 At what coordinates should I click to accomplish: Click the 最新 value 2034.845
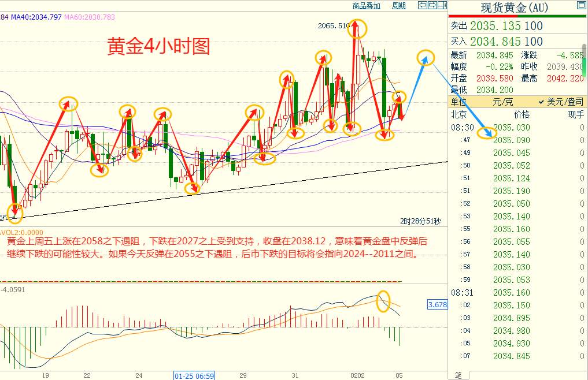click(x=494, y=55)
